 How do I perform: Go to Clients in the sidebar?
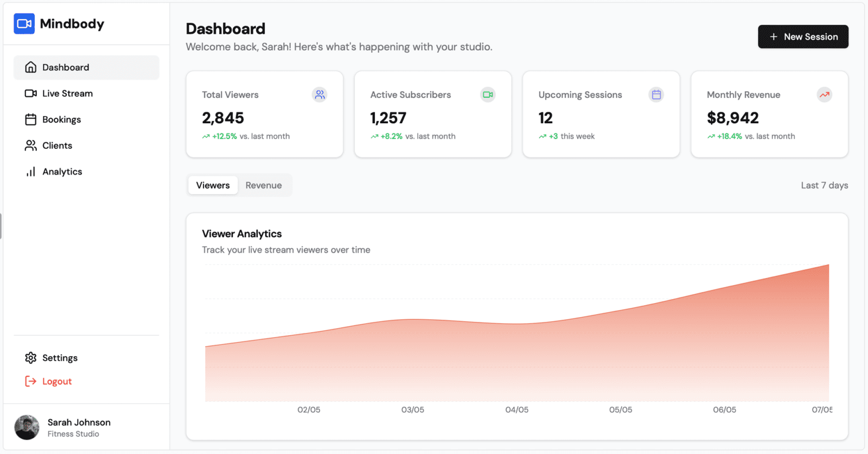tap(57, 146)
